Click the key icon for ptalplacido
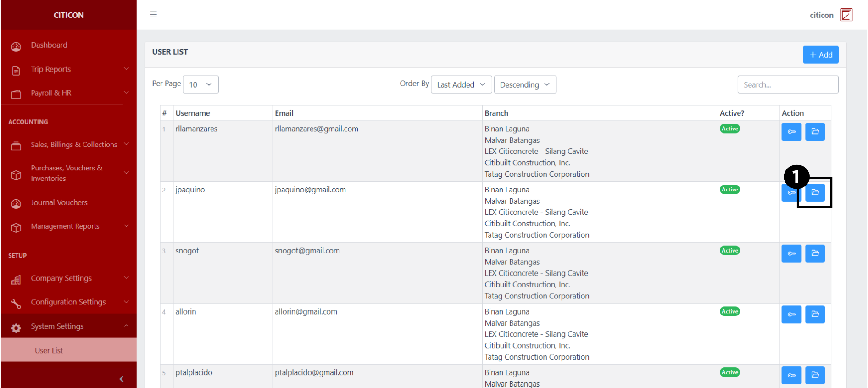Image resolution: width=868 pixels, height=388 pixels. (791, 375)
